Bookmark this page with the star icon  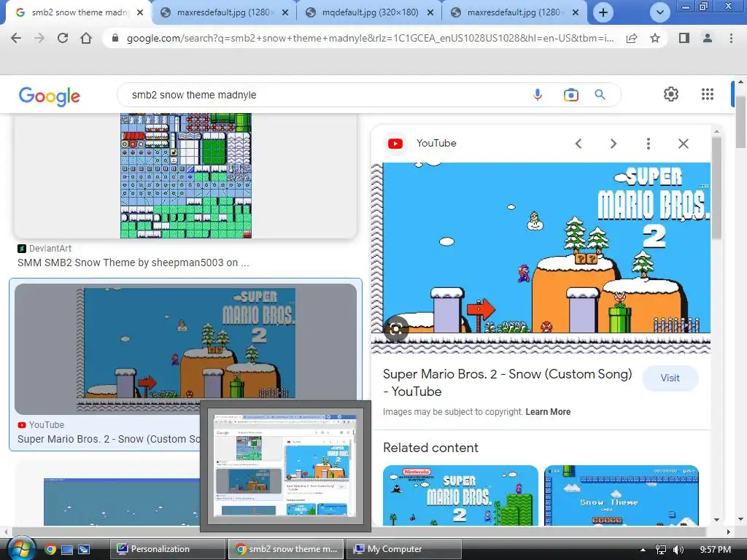pos(655,38)
